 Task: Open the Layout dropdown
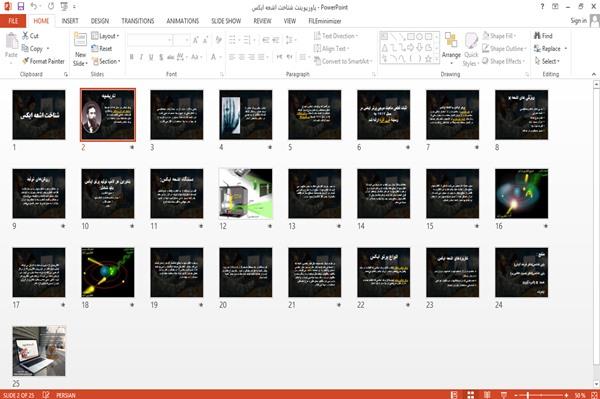coord(106,36)
